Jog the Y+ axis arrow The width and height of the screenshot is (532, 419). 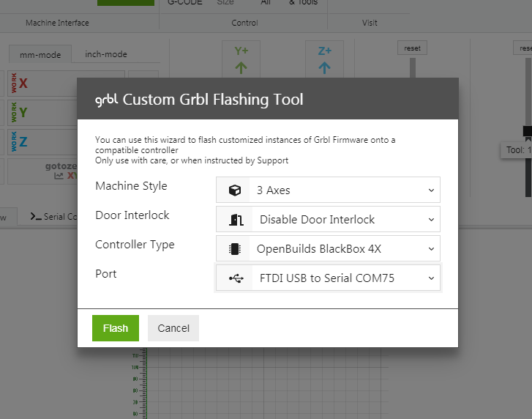pyautogui.click(x=241, y=60)
